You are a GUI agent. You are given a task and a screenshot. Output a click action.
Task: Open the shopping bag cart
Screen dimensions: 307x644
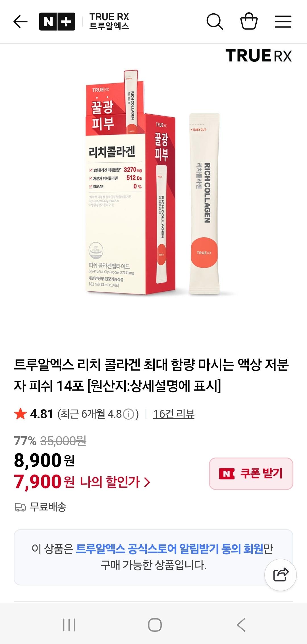[249, 21]
